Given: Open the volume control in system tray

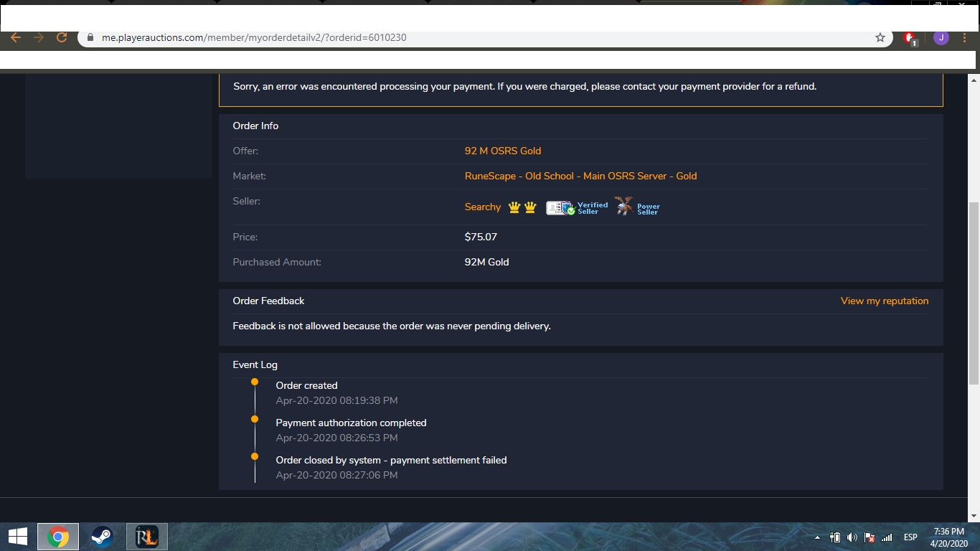Looking at the screenshot, I should coord(852,537).
